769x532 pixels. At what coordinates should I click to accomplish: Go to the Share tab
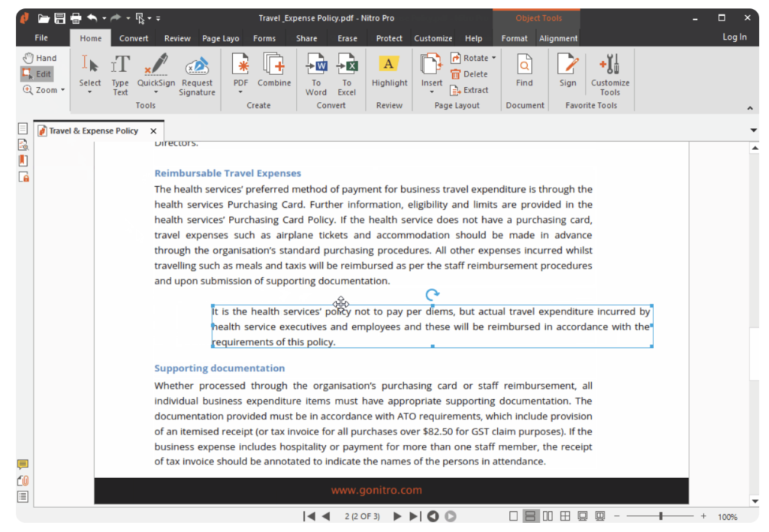306,38
